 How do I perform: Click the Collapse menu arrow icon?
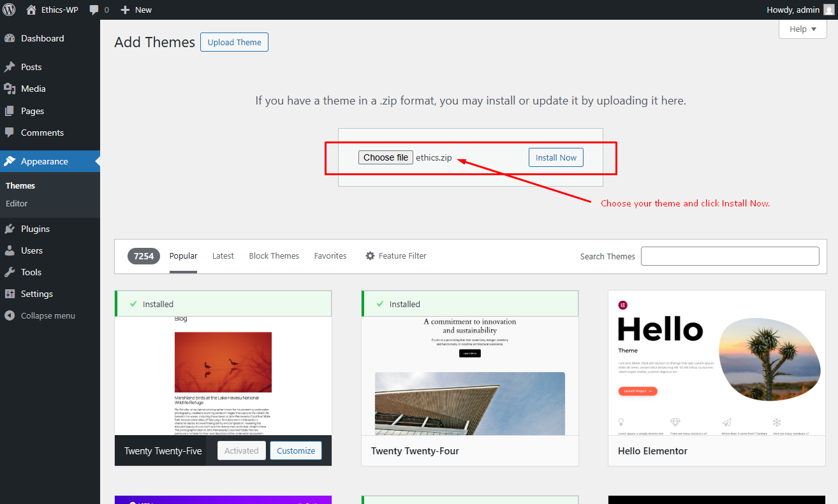click(10, 315)
